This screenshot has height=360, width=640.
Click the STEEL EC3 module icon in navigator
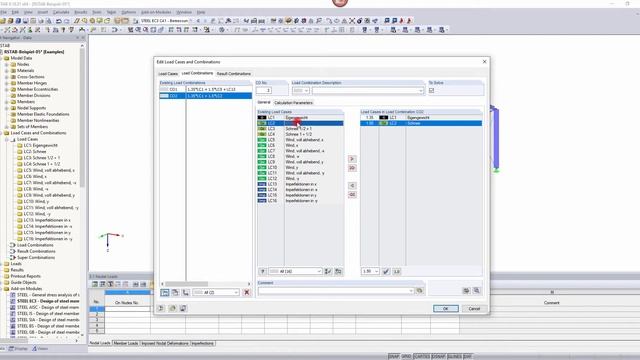pos(13,301)
